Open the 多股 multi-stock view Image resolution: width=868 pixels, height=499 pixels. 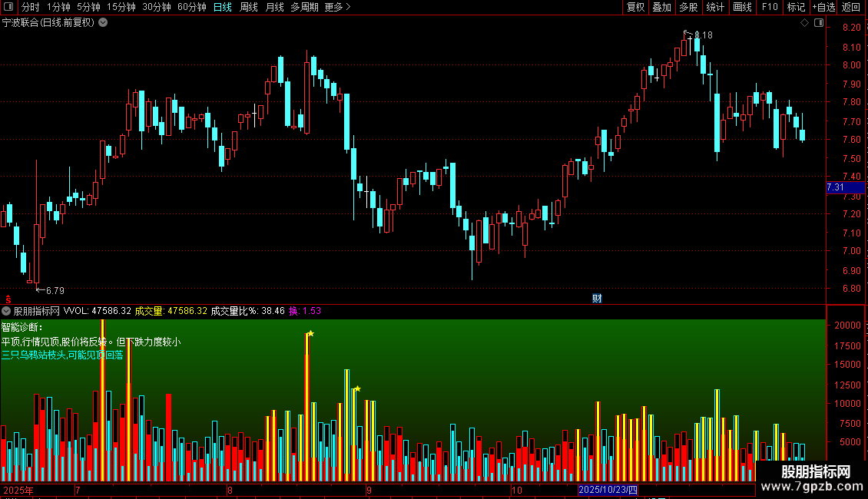pyautogui.click(x=688, y=7)
